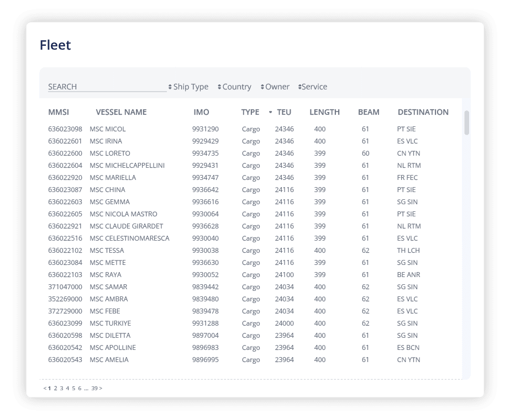Jump to last page 39
510x420 pixels.
94,388
